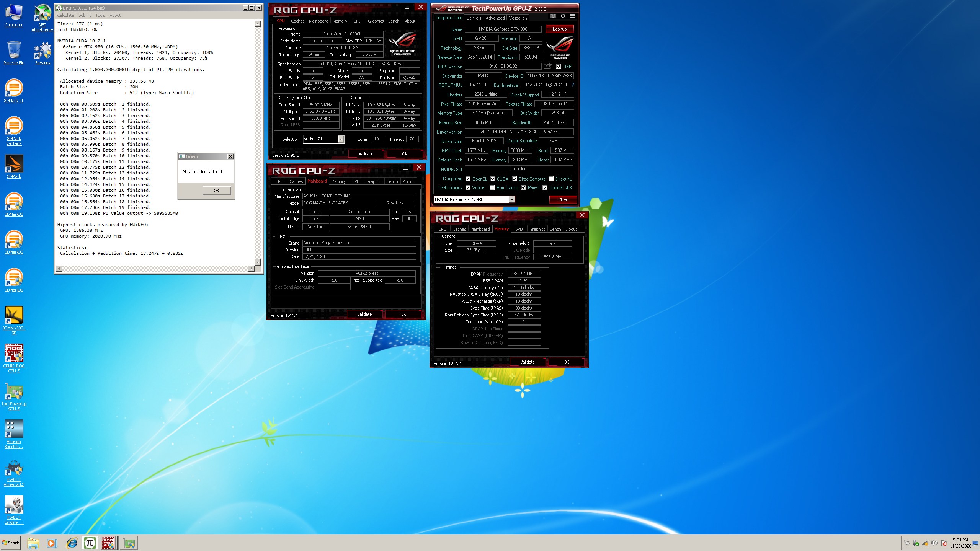The width and height of the screenshot is (980, 551).
Task: Toggle the Vulkan checkbox
Action: point(468,188)
